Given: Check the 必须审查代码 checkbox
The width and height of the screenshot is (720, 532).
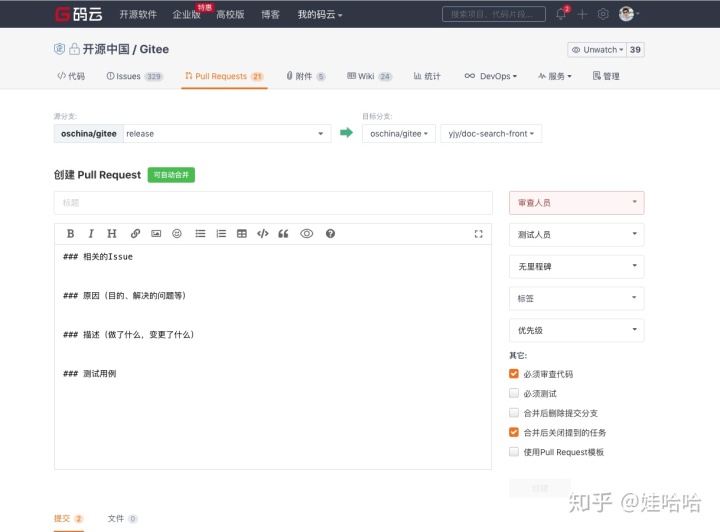Looking at the screenshot, I should (514, 374).
